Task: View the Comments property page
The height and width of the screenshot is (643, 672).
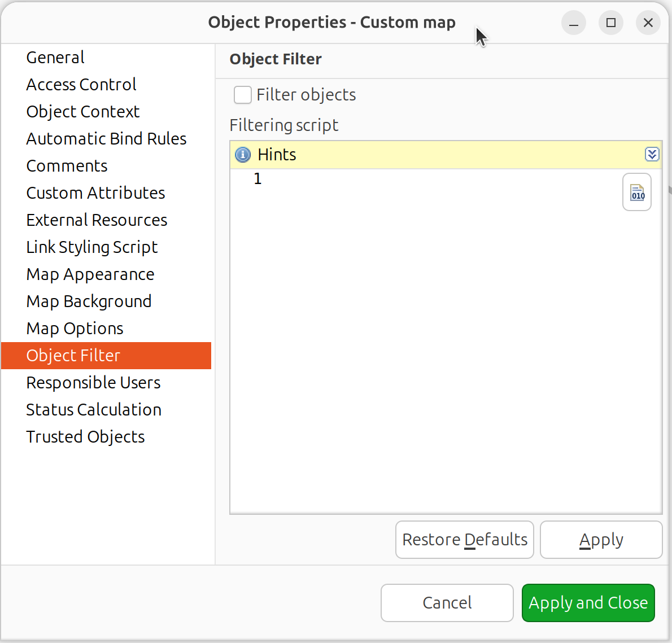Action: tap(67, 165)
